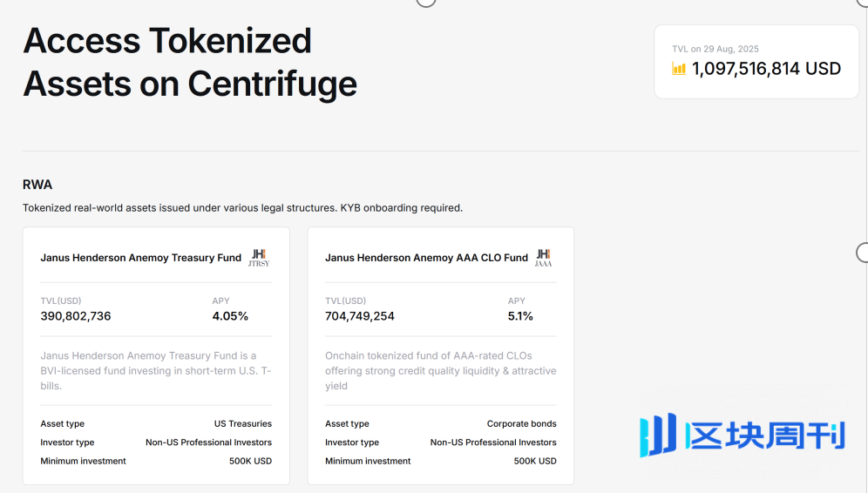Click Corporate bonds asset type value
This screenshot has width=868, height=493.
tap(521, 424)
